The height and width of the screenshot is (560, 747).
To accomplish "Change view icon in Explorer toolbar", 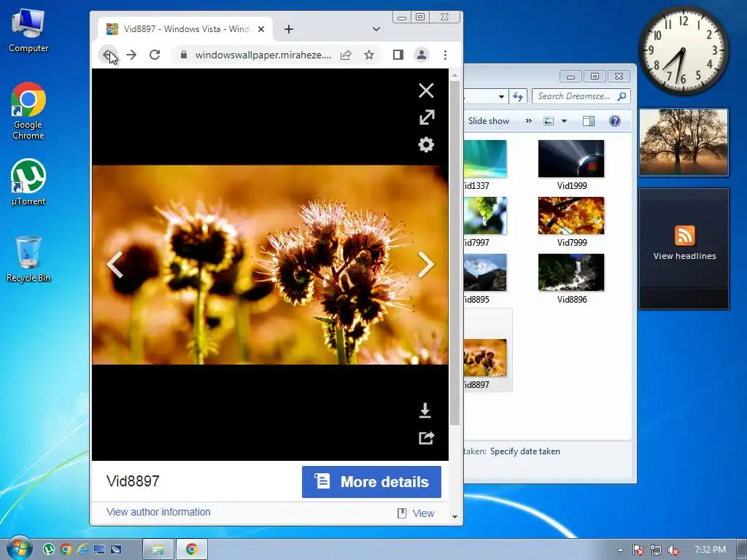I will point(549,121).
